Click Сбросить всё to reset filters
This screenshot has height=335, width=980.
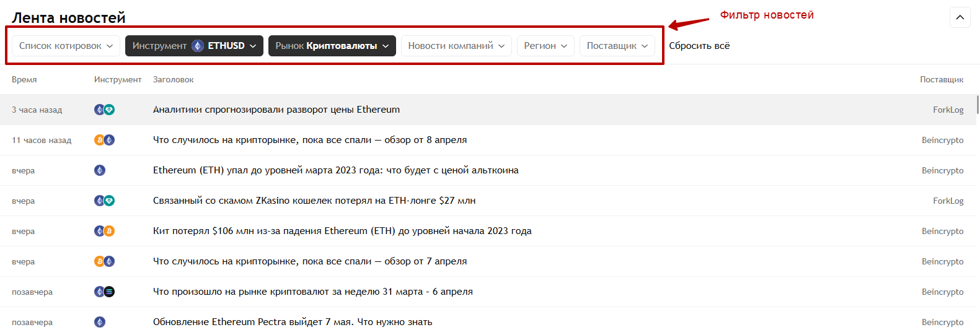pyautogui.click(x=699, y=46)
